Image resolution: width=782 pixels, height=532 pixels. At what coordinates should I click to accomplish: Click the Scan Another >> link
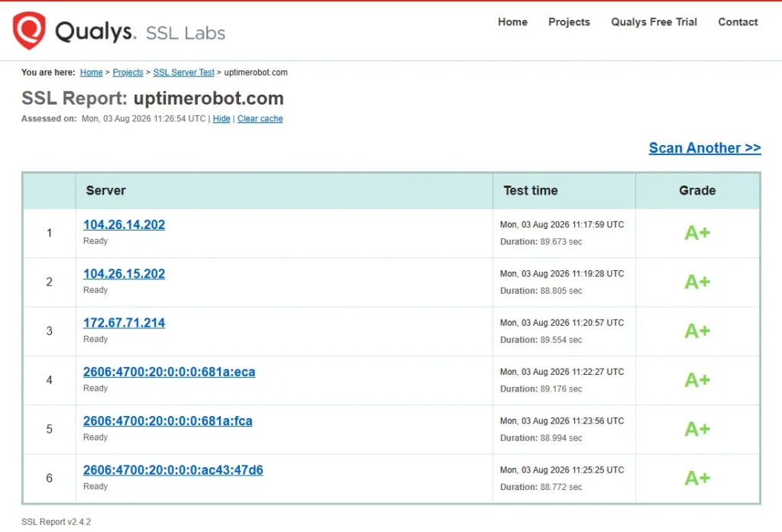tap(705, 148)
